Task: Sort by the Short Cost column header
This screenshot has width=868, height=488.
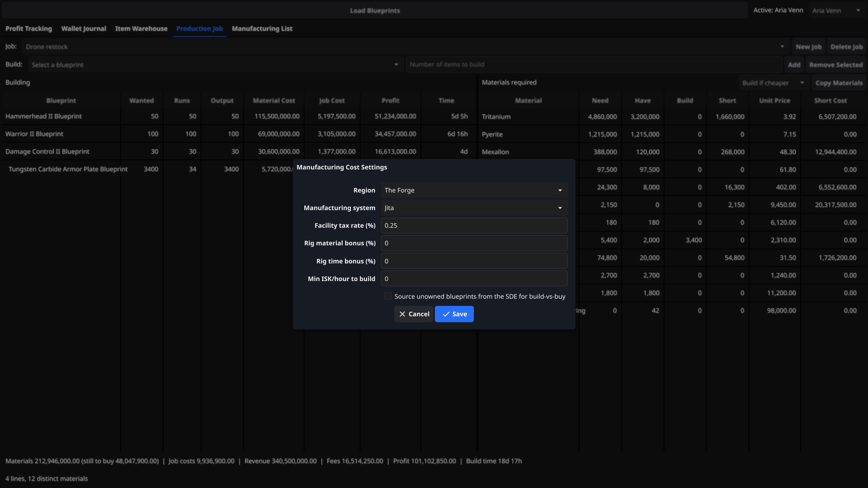Action: click(830, 100)
